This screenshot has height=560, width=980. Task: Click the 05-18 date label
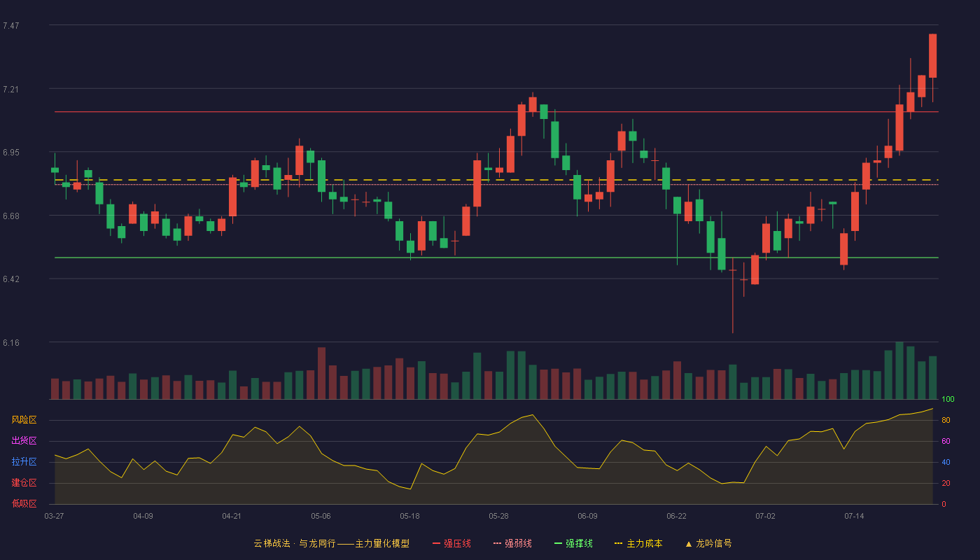[409, 516]
